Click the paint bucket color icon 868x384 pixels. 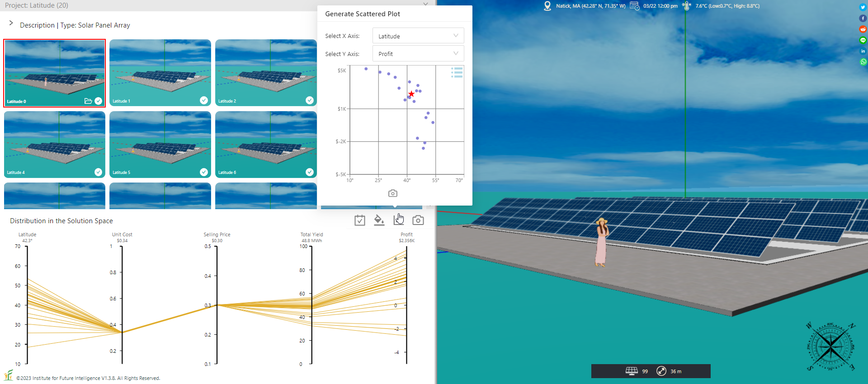(379, 220)
